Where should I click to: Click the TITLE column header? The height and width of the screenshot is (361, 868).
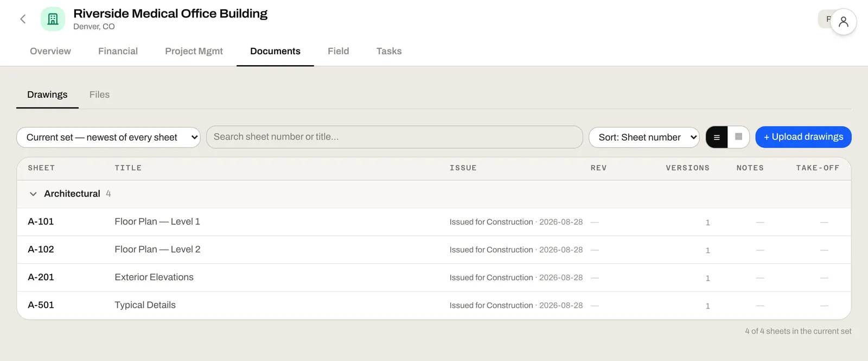coord(128,168)
